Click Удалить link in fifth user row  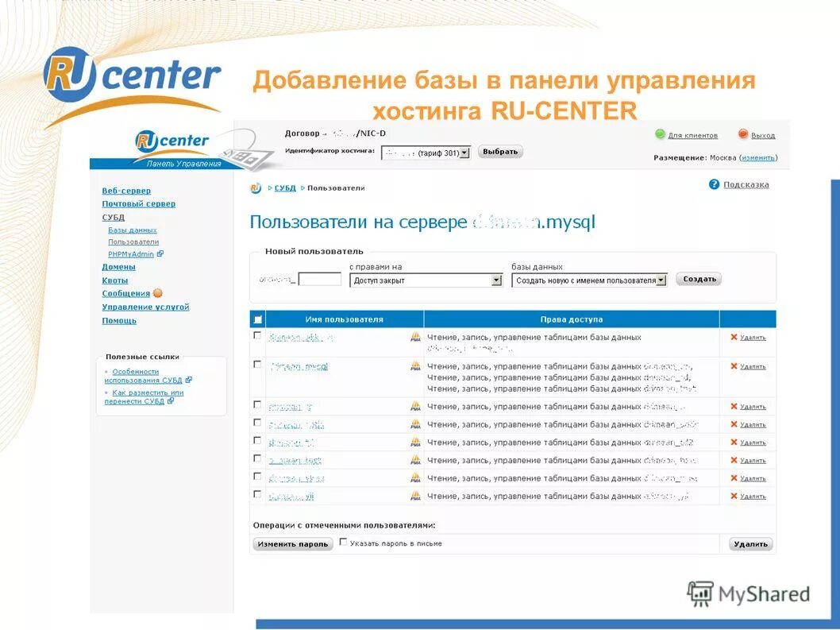coord(753,443)
